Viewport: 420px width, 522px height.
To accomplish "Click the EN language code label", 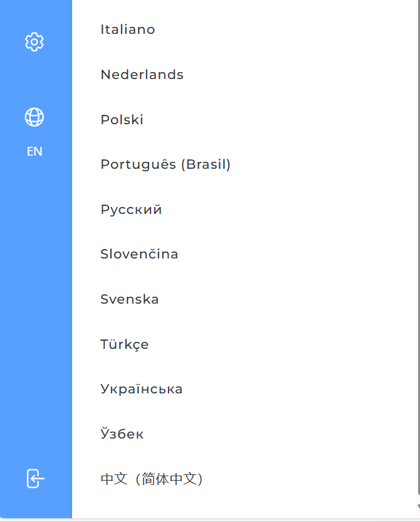I will pyautogui.click(x=34, y=151).
